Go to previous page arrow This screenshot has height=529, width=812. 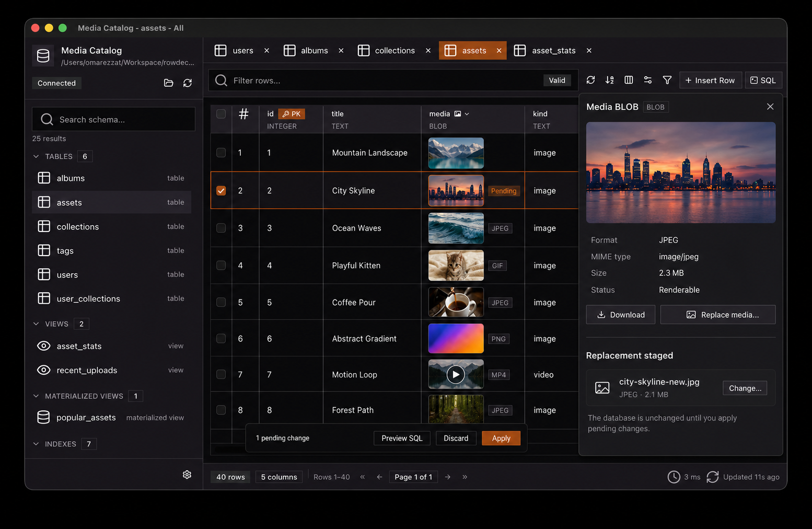(379, 477)
